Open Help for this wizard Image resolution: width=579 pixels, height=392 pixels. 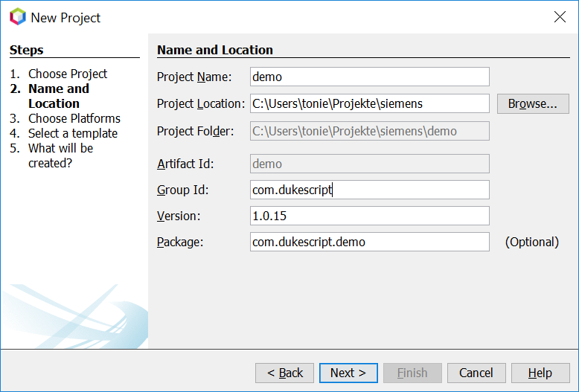coord(540,373)
